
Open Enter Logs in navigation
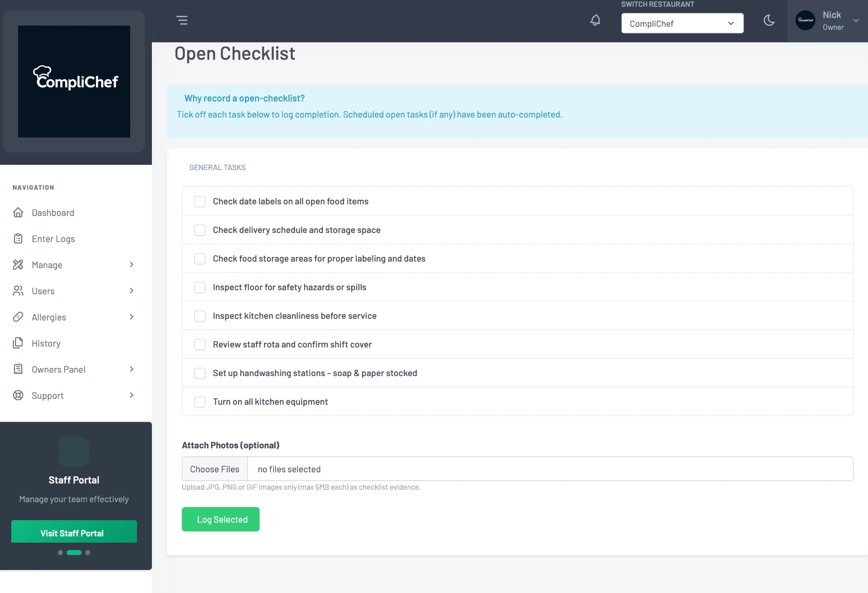point(53,239)
